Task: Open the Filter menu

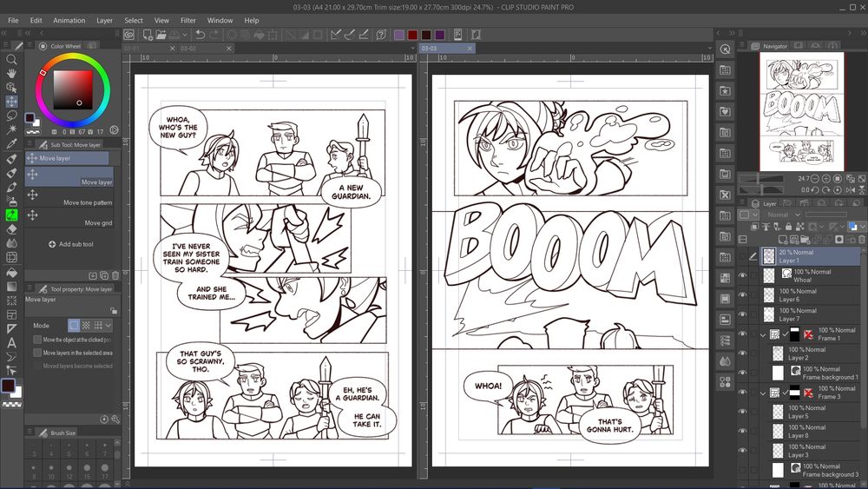Action: pos(188,21)
